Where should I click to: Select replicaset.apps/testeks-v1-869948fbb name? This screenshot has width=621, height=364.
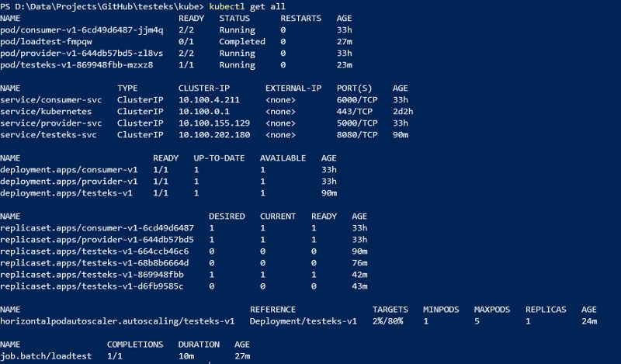(x=92, y=275)
